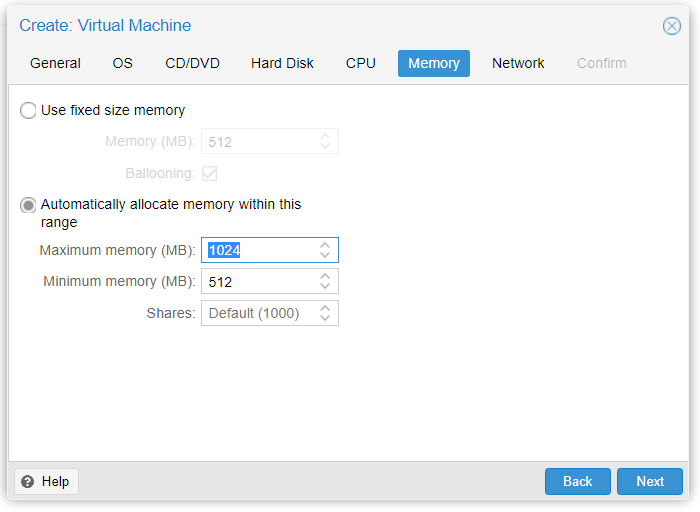Select the Network tab
700x512 pixels.
518,63
